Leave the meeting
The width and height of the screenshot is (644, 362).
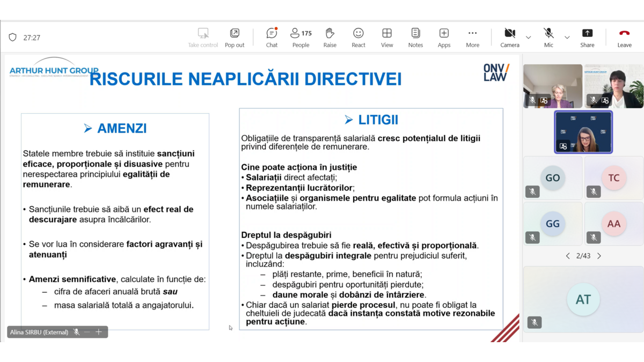624,38
